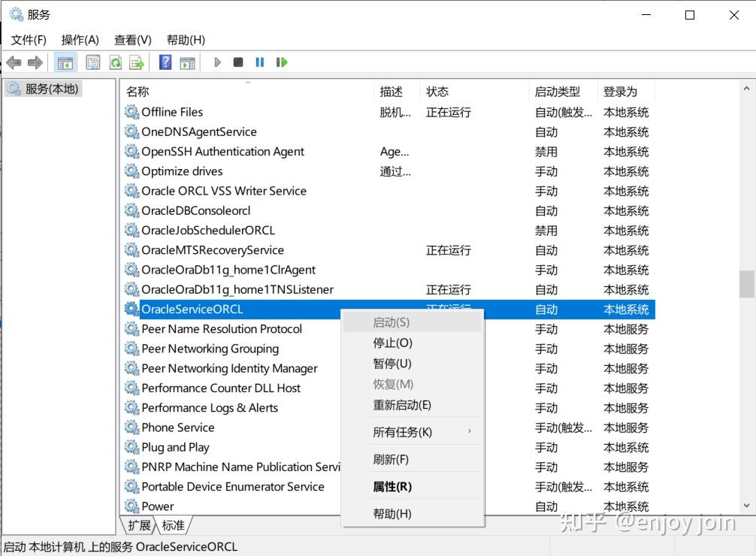The image size is (756, 556).
Task: Click the gear icon beside OracleJobSchedulerORCL
Action: pos(132,230)
